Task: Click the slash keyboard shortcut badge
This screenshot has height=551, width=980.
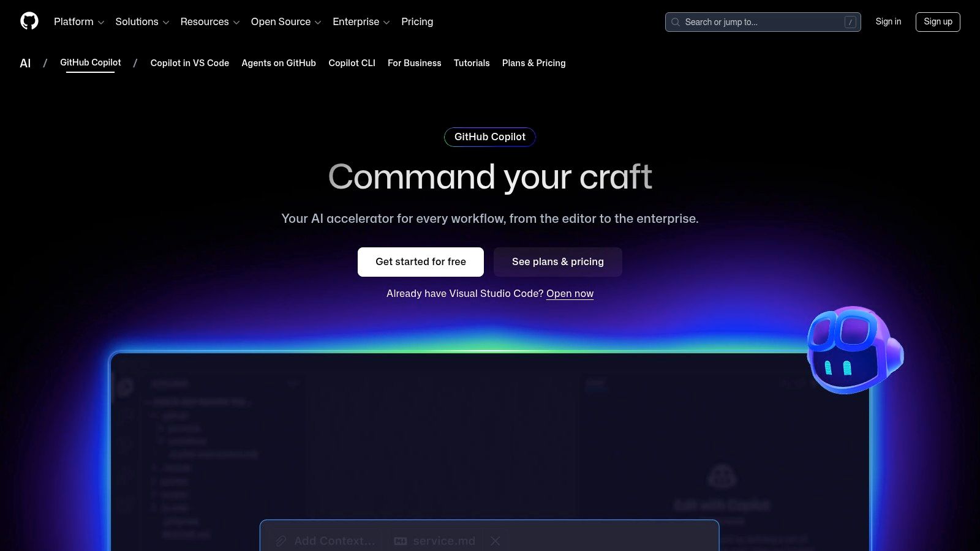Action: pos(850,22)
